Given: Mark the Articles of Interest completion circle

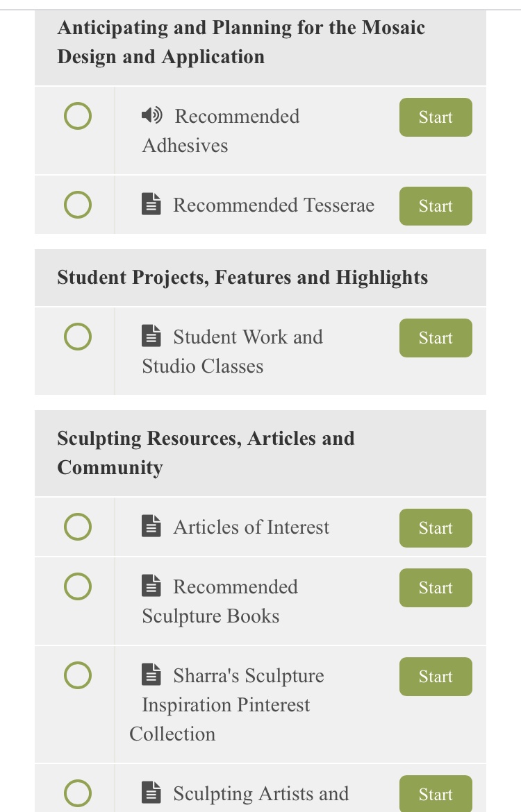Looking at the screenshot, I should tap(78, 527).
